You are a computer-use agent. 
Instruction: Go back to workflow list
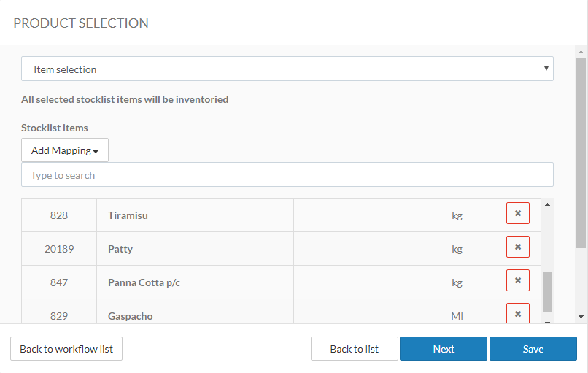tap(66, 349)
